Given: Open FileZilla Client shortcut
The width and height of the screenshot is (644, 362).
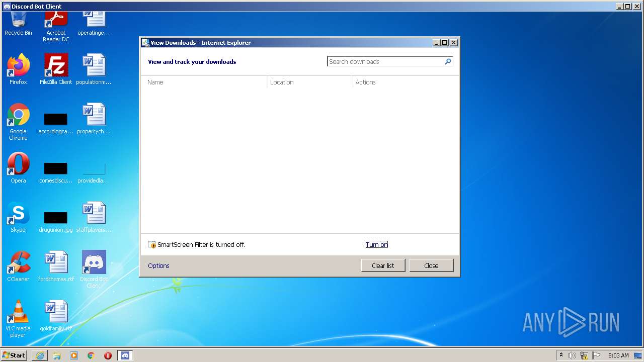Looking at the screenshot, I should (x=56, y=69).
